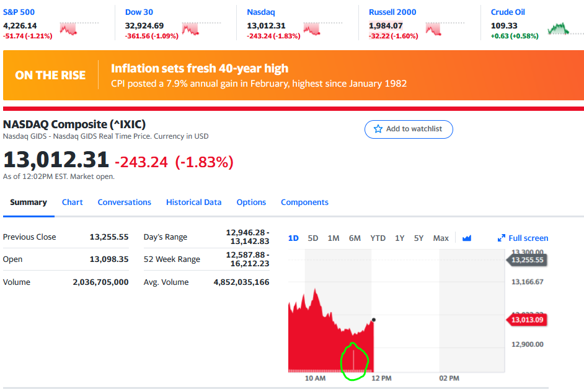Switch chart range to 5D
The image size is (584, 392).
pos(313,238)
